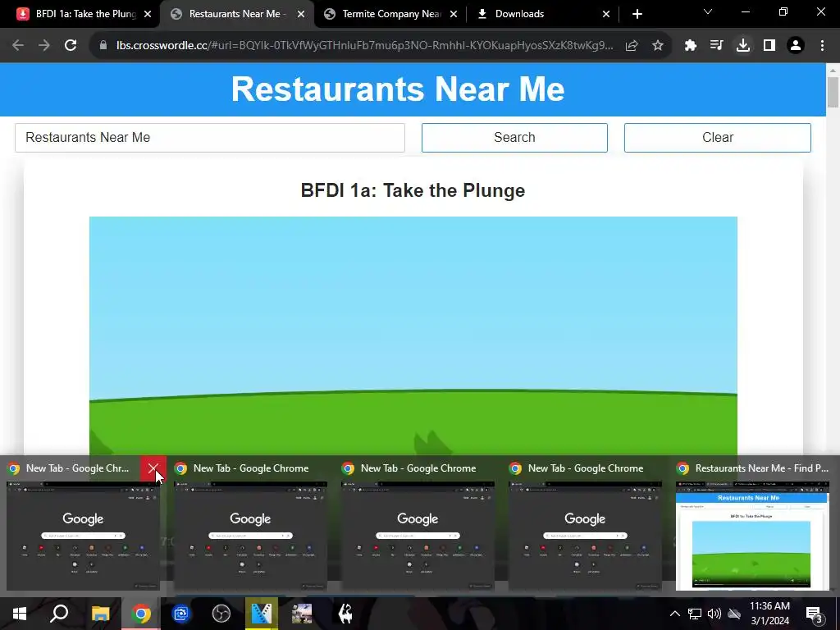The width and height of the screenshot is (840, 630).
Task: Open blue-yellow video editor taskbar icon
Action: tap(262, 614)
